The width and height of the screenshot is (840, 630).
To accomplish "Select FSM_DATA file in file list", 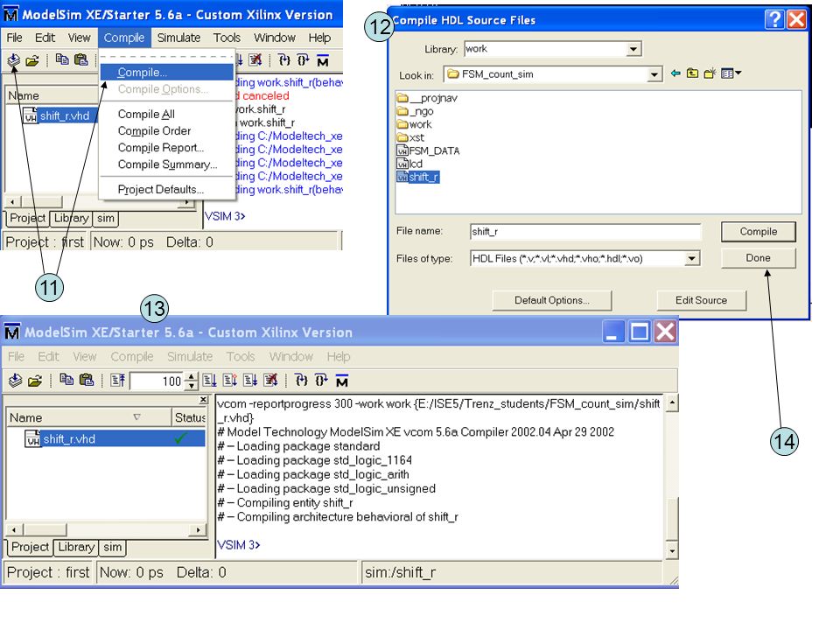I will (428, 150).
